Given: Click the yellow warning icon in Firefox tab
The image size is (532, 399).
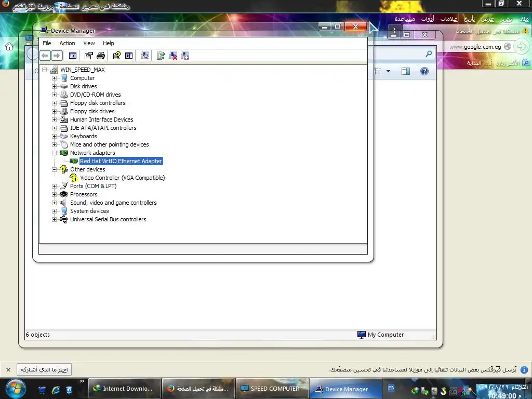Looking at the screenshot, I should tap(525, 31).
